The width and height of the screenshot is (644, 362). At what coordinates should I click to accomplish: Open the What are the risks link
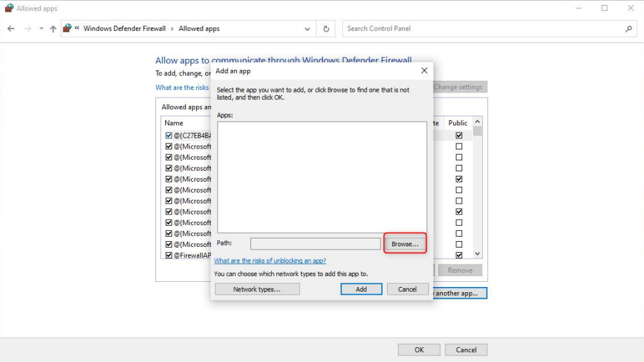(x=182, y=87)
